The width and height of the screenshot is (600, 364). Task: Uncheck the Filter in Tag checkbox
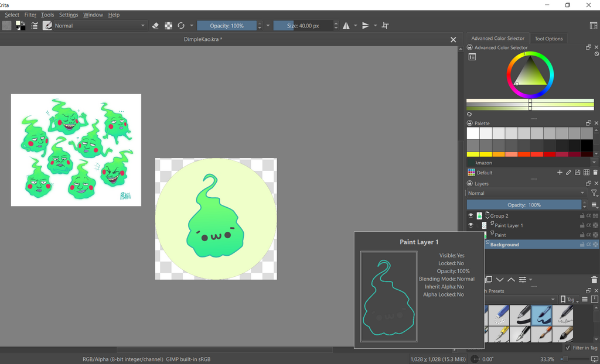coord(568,348)
